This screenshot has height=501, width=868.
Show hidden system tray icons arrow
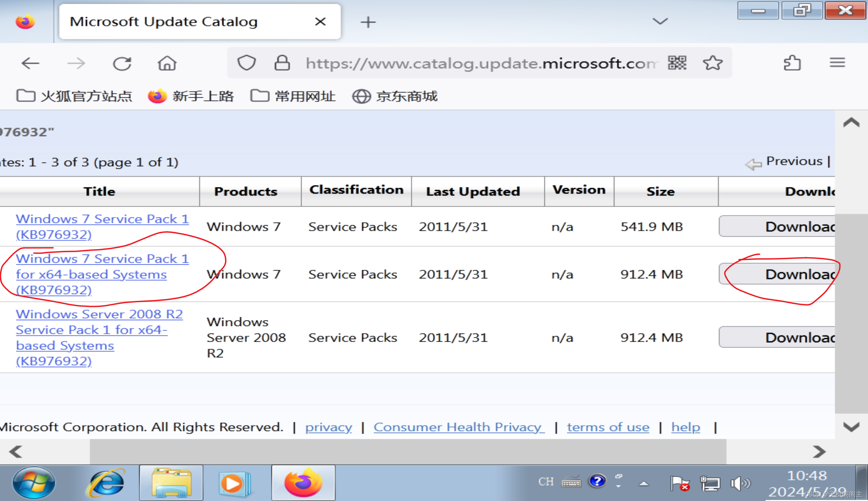click(x=644, y=484)
